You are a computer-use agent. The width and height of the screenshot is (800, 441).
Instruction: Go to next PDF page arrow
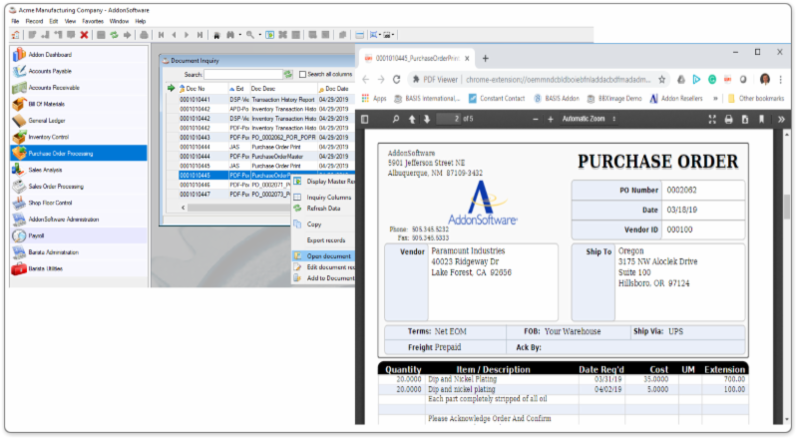tap(427, 119)
